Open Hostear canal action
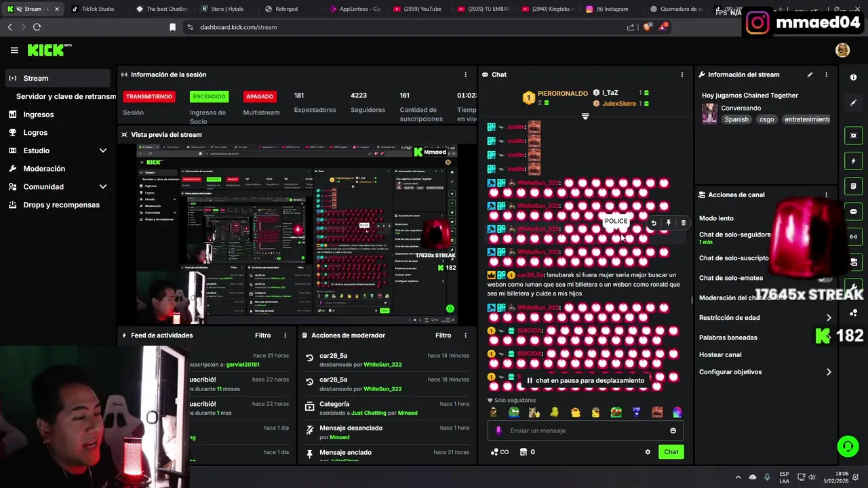The height and width of the screenshot is (488, 868). [x=720, y=354]
